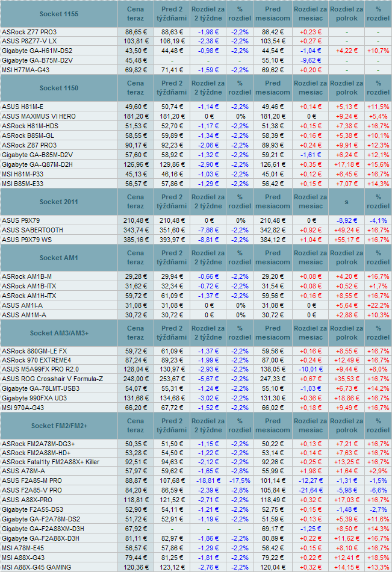Click Gigabyte GA-F2A88XM-D3H price 67,92 €
This screenshot has width=392, height=572.
coord(136,529)
